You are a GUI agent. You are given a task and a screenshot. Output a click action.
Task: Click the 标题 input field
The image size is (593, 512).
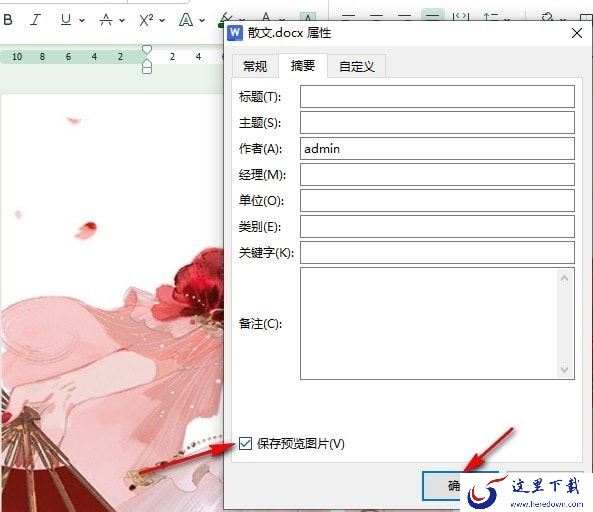(437, 96)
